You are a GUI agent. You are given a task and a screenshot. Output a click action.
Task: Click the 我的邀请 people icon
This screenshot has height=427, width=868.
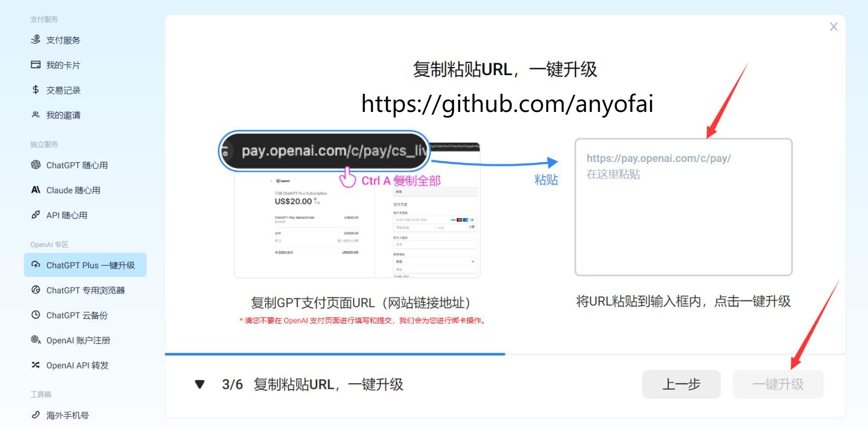(35, 115)
